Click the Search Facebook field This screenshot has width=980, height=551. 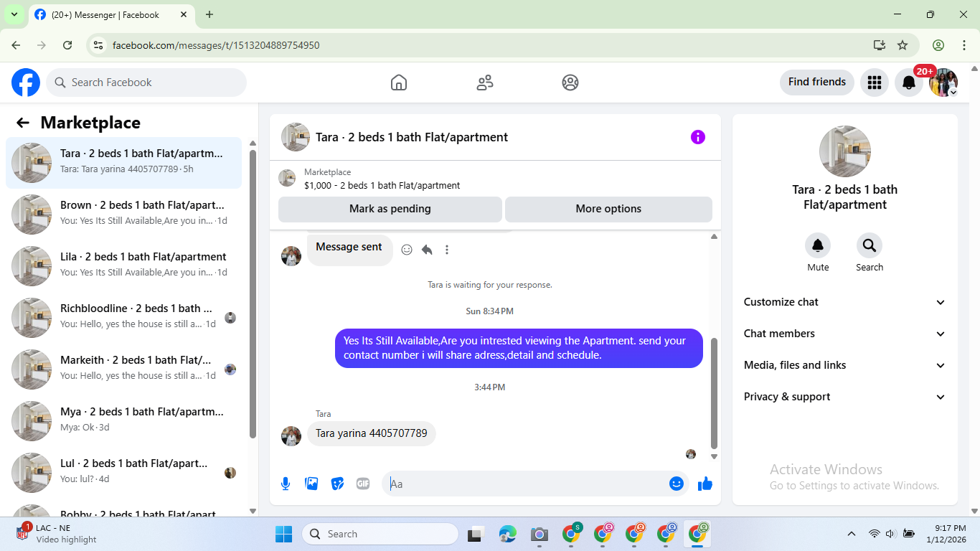(146, 83)
